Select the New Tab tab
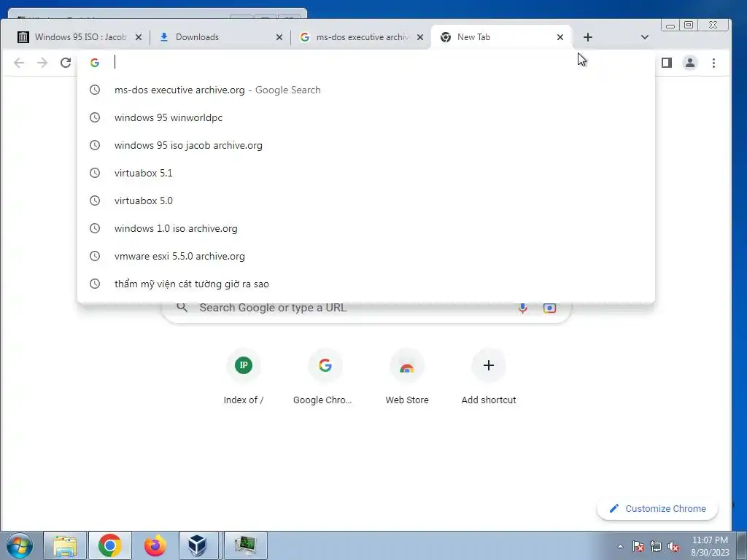Image resolution: width=747 pixels, height=560 pixels. 501,37
